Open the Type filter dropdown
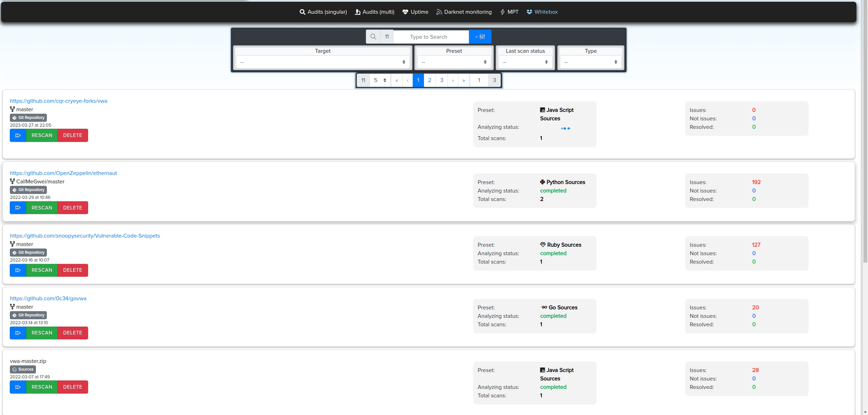 tap(591, 62)
